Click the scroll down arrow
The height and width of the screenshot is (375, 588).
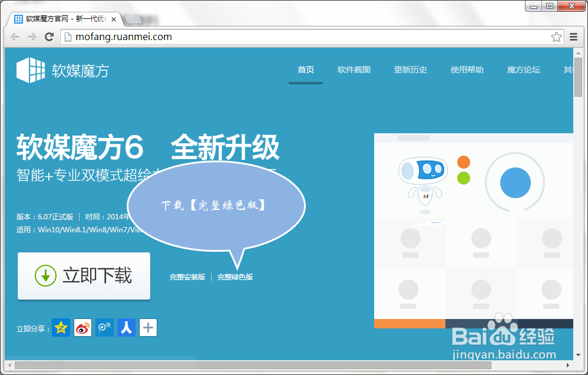(x=578, y=355)
